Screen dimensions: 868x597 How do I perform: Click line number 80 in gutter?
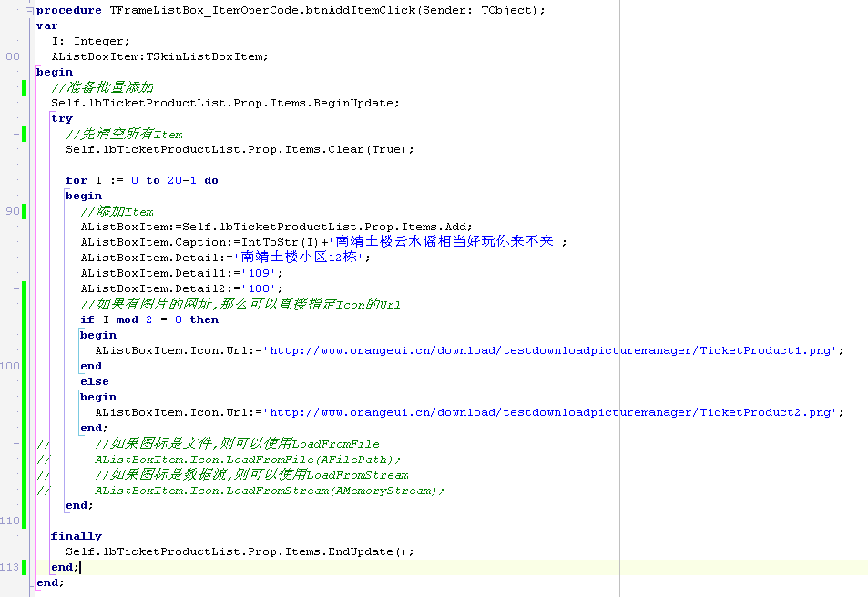pos(13,56)
